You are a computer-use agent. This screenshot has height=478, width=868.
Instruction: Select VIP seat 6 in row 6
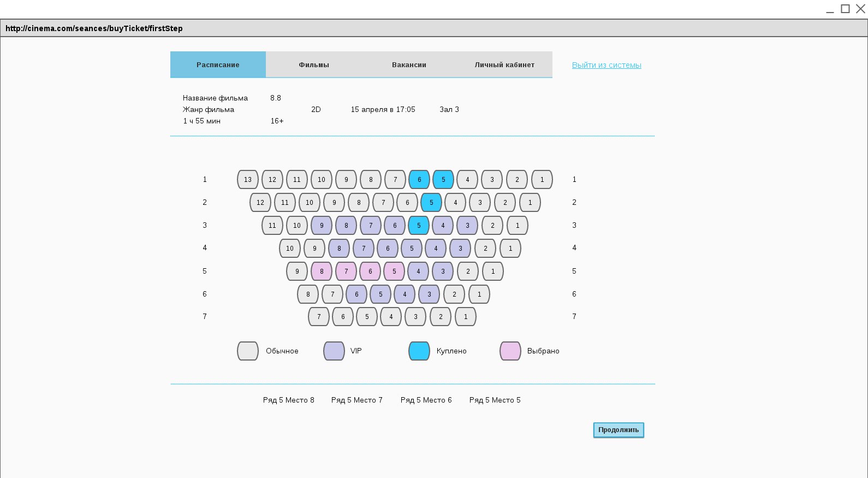pyautogui.click(x=356, y=294)
